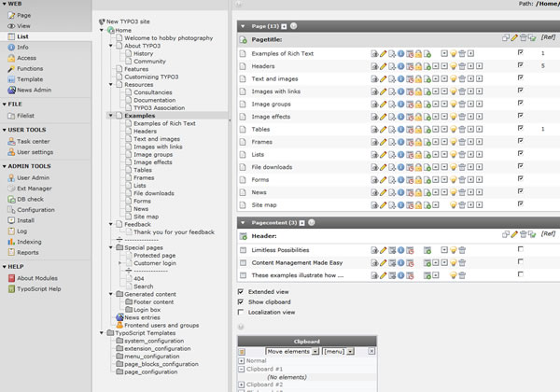The height and width of the screenshot is (392, 560).
Task: Edit Limitless Possibilities with pencil icon
Action: tap(383, 249)
